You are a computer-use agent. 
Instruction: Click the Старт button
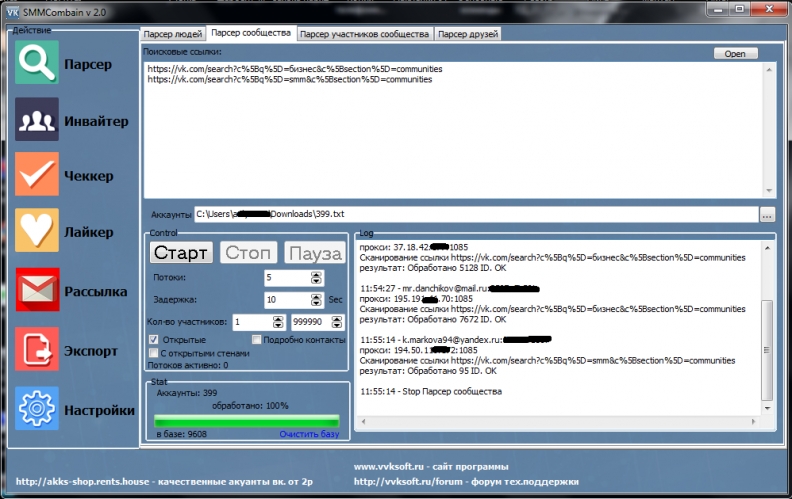pos(181,253)
